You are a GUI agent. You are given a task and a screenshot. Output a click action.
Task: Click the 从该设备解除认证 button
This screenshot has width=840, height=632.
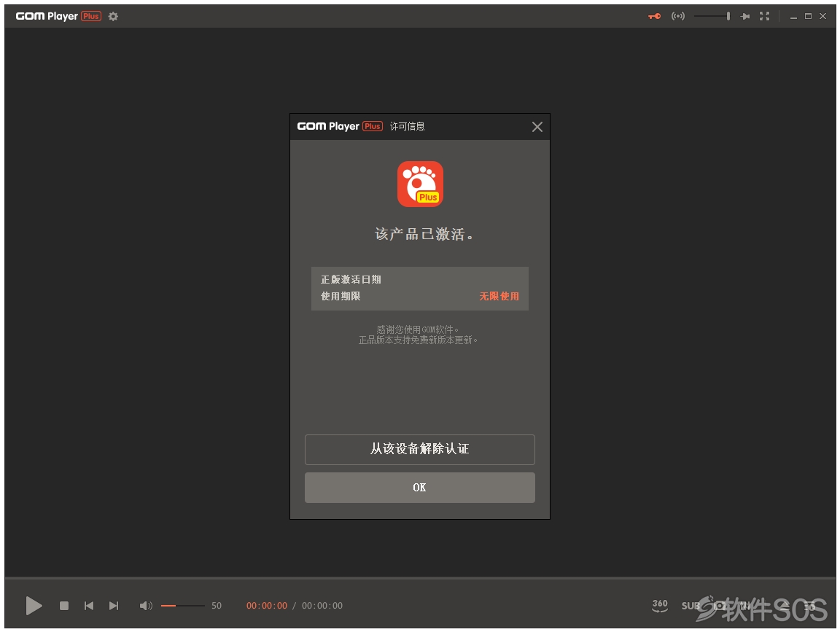coord(420,449)
